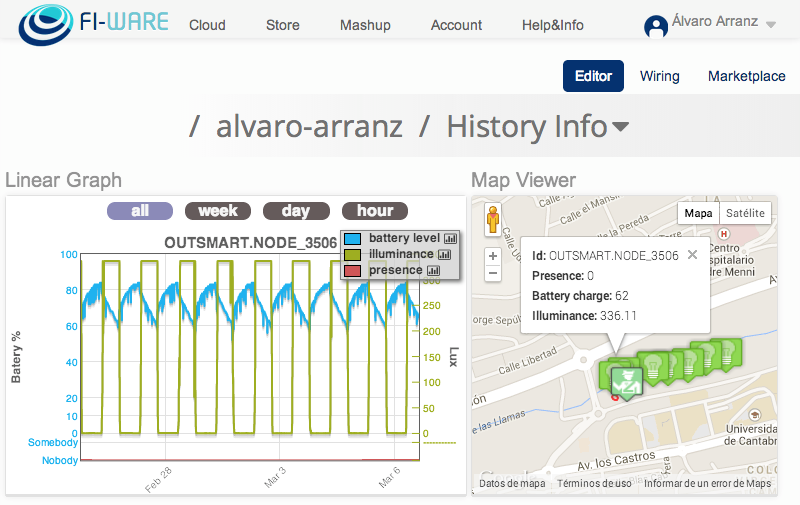Click the Mar 3 axis label
Image resolution: width=800 pixels, height=505 pixels.
click(x=275, y=477)
